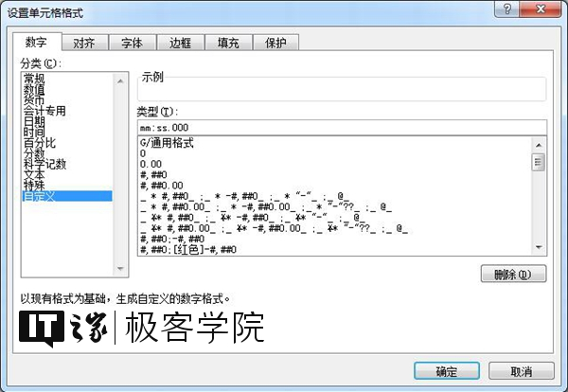568x392 pixels.
Task: Choose the 文本 category
Action: click(x=34, y=175)
